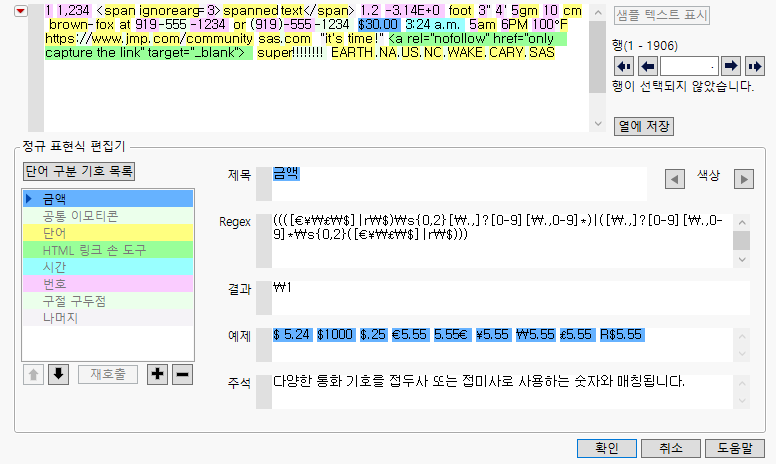Switch to previous color with left arrow

(675, 179)
